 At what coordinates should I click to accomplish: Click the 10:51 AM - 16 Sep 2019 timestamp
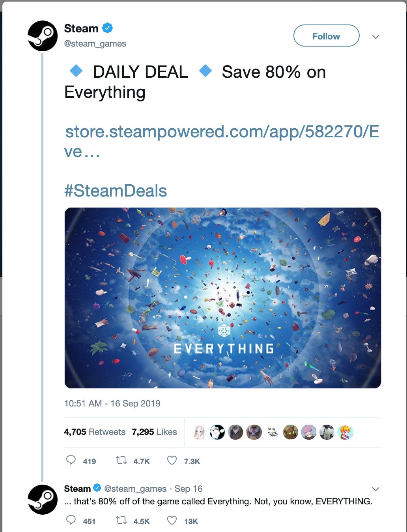tap(112, 403)
